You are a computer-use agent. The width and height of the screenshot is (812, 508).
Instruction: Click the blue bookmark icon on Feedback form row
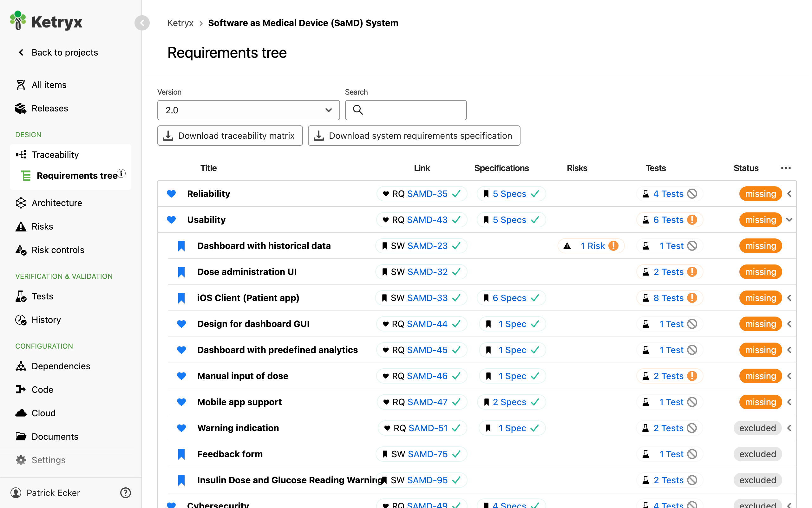pyautogui.click(x=181, y=454)
